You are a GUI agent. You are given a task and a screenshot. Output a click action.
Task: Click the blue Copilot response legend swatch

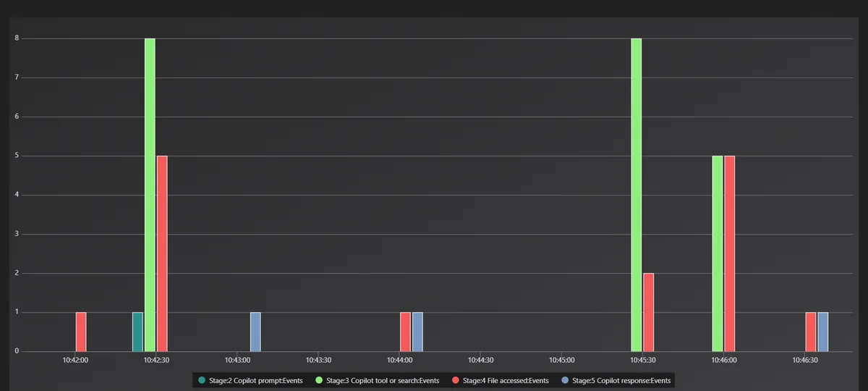[x=564, y=380]
